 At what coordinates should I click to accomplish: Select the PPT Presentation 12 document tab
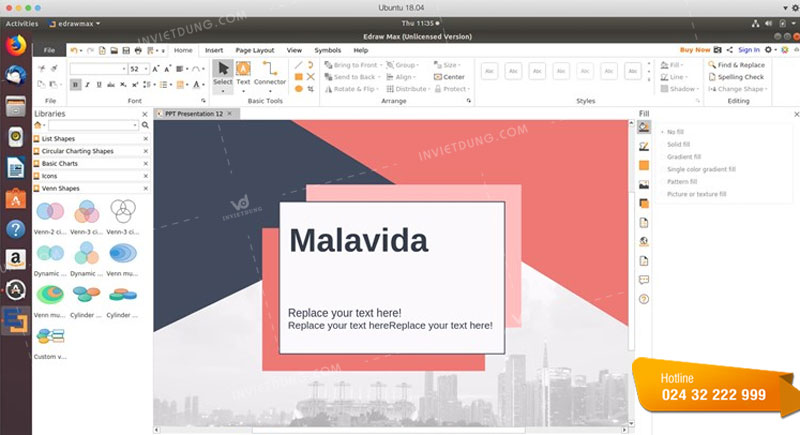(194, 114)
